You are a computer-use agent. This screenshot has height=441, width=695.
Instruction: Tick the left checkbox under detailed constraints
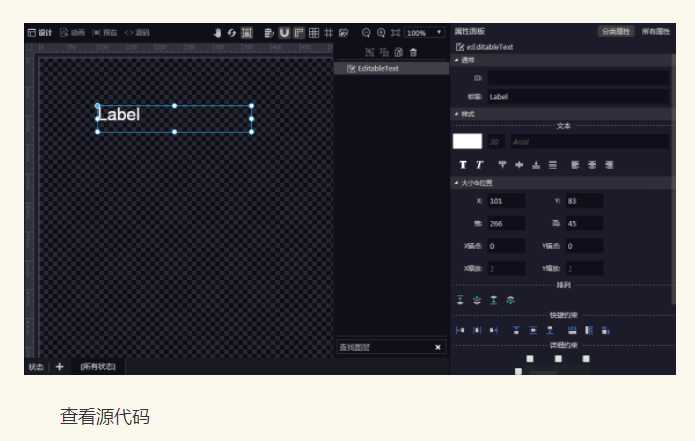coord(530,359)
